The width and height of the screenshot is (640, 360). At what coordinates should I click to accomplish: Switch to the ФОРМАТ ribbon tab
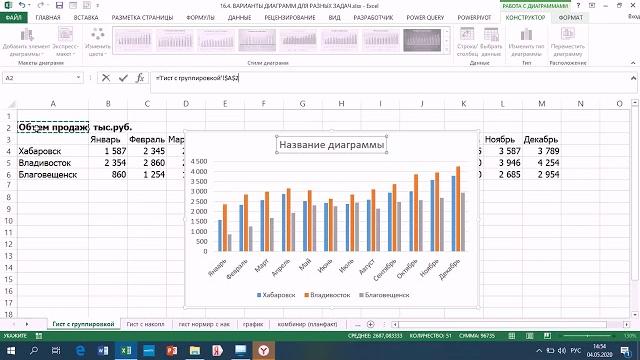click(x=571, y=18)
